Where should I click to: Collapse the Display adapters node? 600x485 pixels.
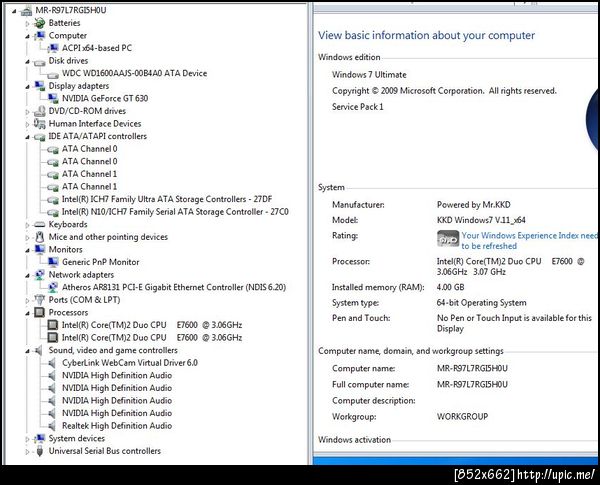tap(27, 87)
